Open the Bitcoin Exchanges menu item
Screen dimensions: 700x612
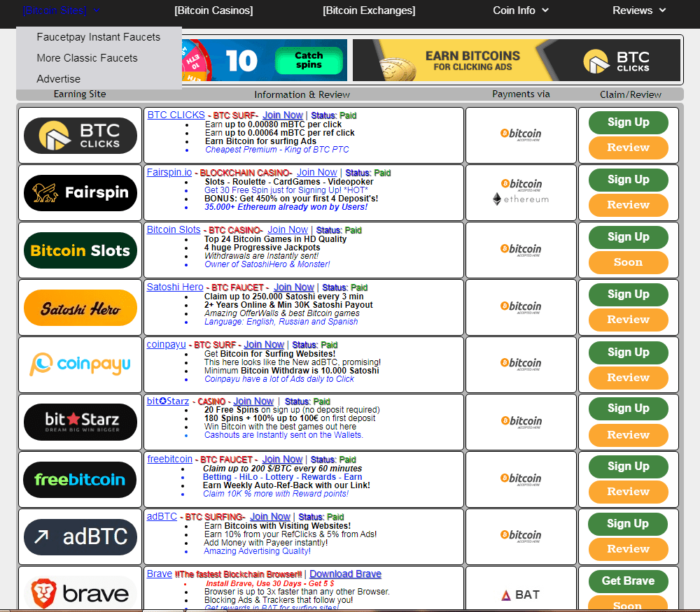coord(369,10)
